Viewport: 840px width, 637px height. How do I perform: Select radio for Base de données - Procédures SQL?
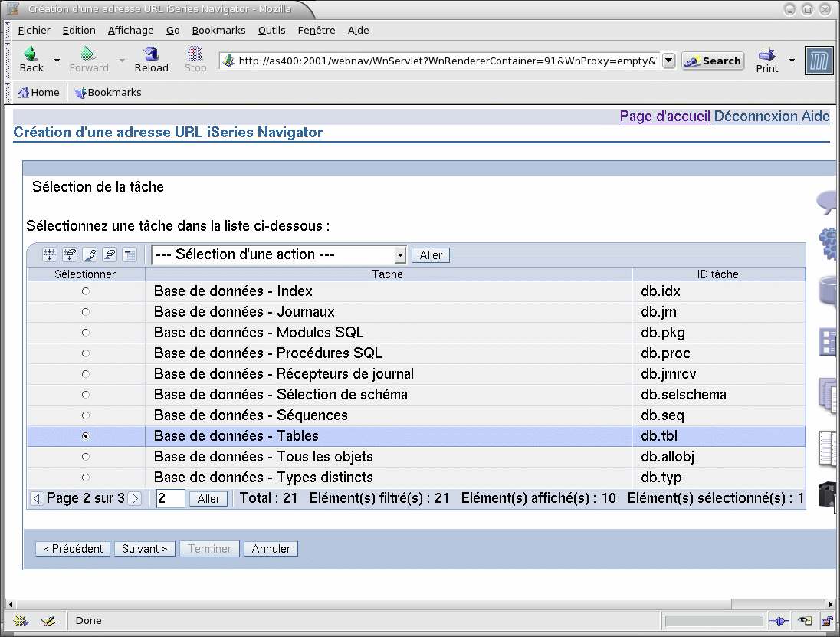(x=86, y=353)
